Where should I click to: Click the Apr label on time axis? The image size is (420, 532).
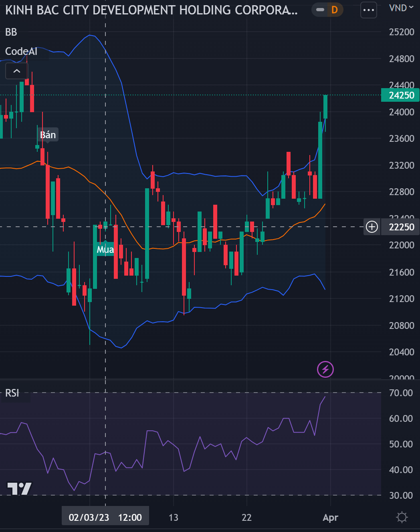pyautogui.click(x=331, y=518)
